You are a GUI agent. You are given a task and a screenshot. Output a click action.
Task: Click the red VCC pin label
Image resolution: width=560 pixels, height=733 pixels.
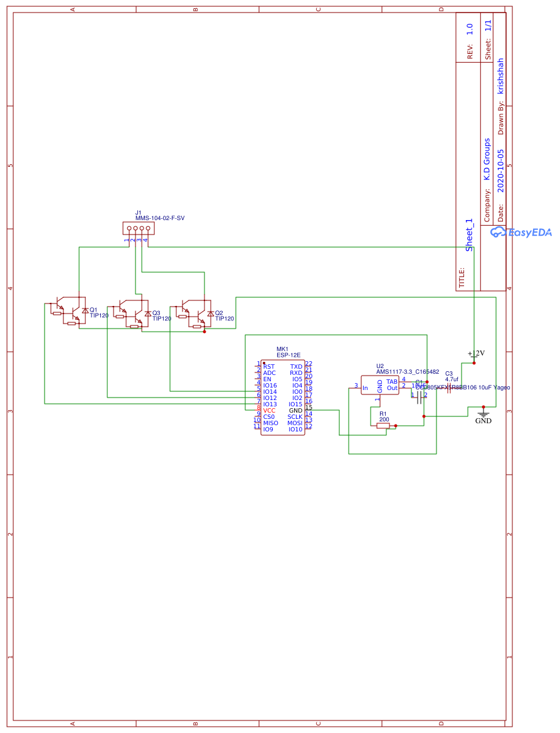click(269, 411)
